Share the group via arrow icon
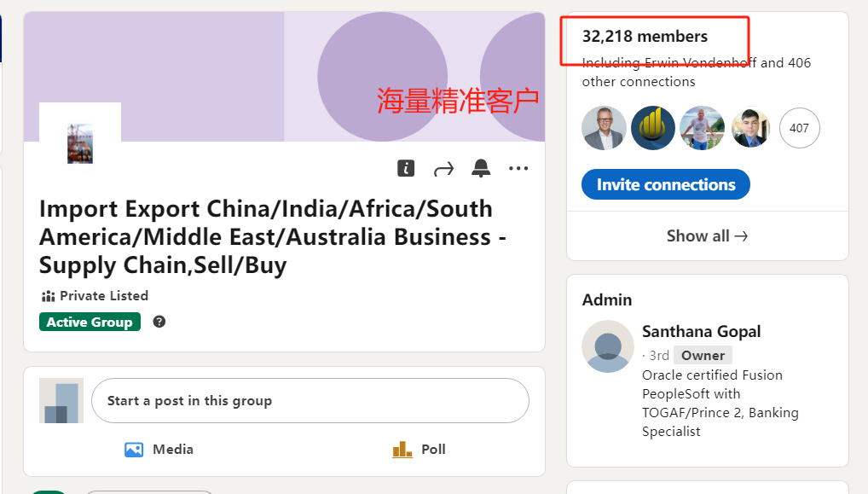The height and width of the screenshot is (494, 868). [x=443, y=169]
